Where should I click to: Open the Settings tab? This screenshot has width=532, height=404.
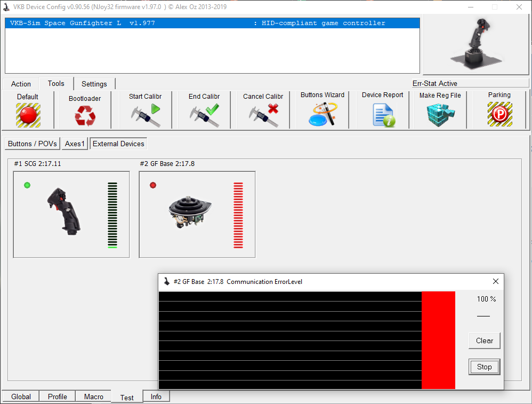[94, 84]
